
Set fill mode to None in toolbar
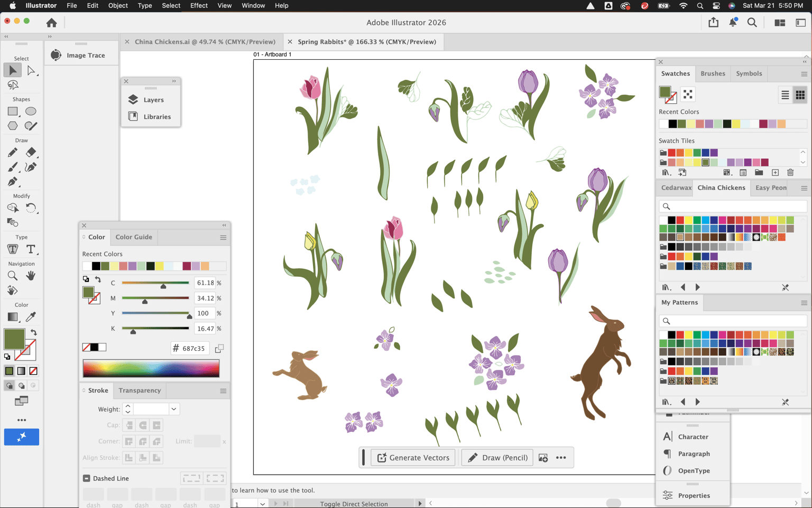33,371
